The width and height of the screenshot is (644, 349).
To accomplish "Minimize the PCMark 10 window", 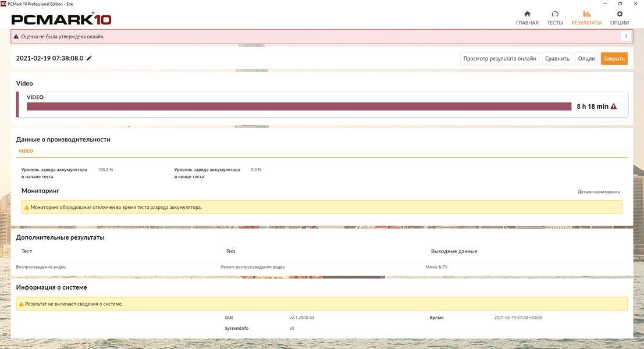I will click(x=605, y=3).
